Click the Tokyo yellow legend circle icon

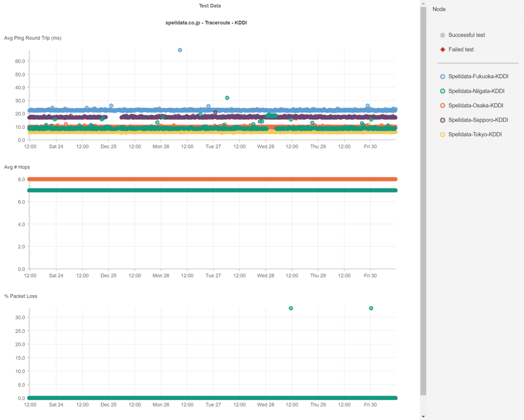[x=443, y=134]
